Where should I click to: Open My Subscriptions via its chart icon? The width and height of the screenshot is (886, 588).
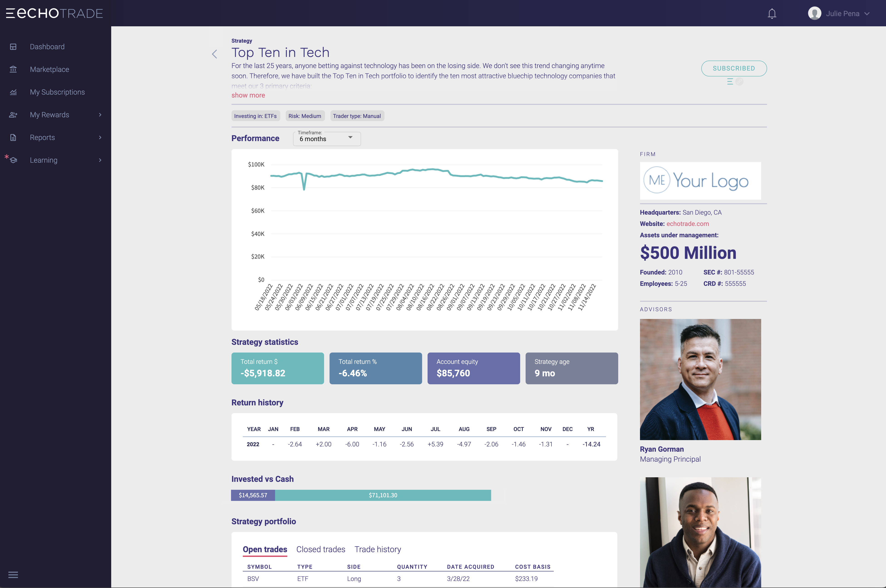coord(14,92)
